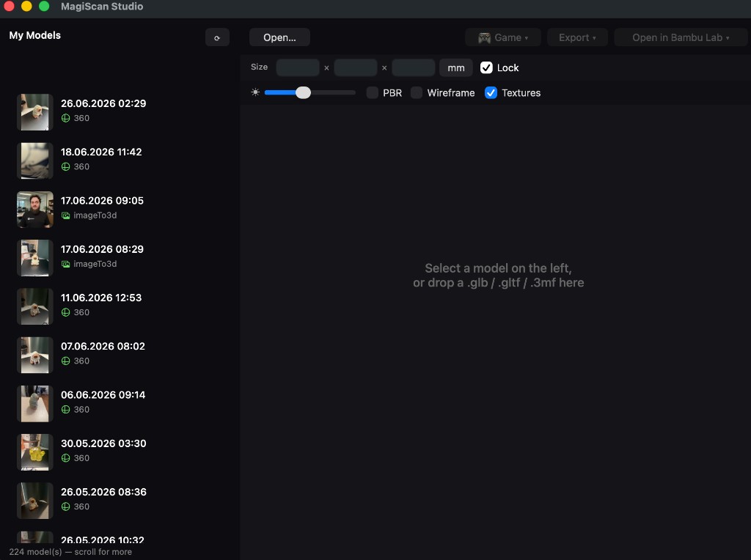The image size is (751, 560).
Task: Click the imageTo3d icon under 17.06.2026 08:29
Action: [x=65, y=264]
